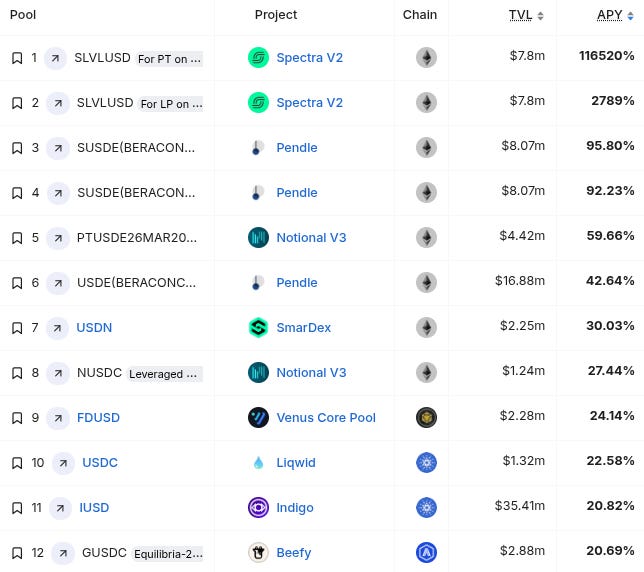Image resolution: width=644 pixels, height=572 pixels.
Task: Open SmarDex project link
Action: click(x=304, y=328)
